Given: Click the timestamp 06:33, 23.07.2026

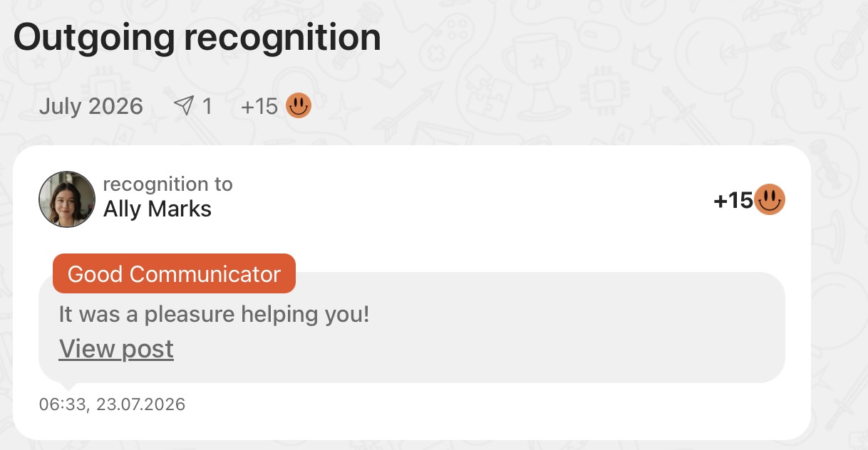Looking at the screenshot, I should click(112, 405).
